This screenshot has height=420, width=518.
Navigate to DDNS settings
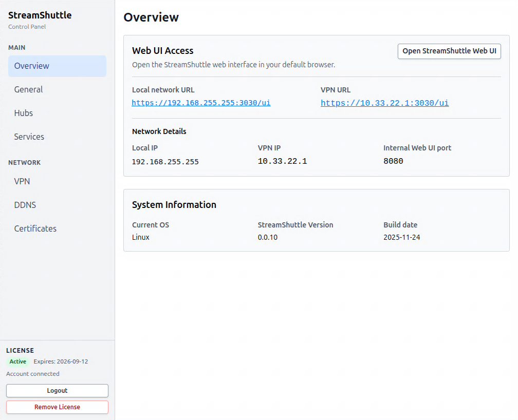(x=57, y=205)
